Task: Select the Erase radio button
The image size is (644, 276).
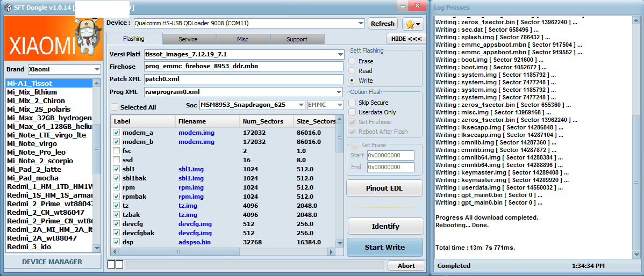Action: (353, 61)
